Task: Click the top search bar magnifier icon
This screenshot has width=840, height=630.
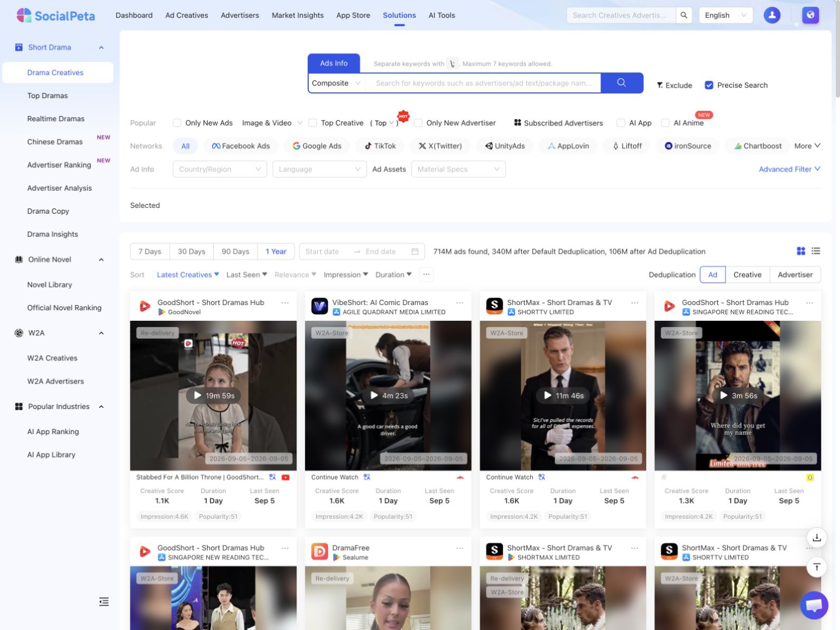Action: (684, 15)
